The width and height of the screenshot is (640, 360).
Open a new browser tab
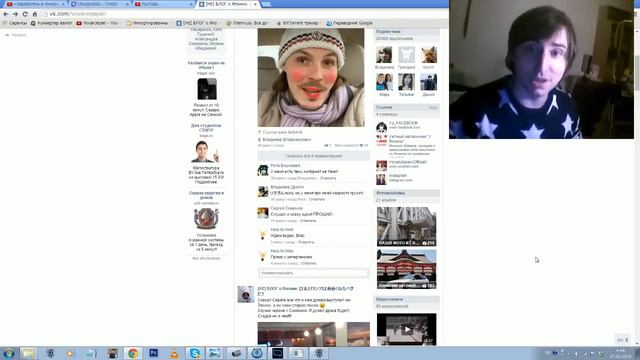point(266,4)
